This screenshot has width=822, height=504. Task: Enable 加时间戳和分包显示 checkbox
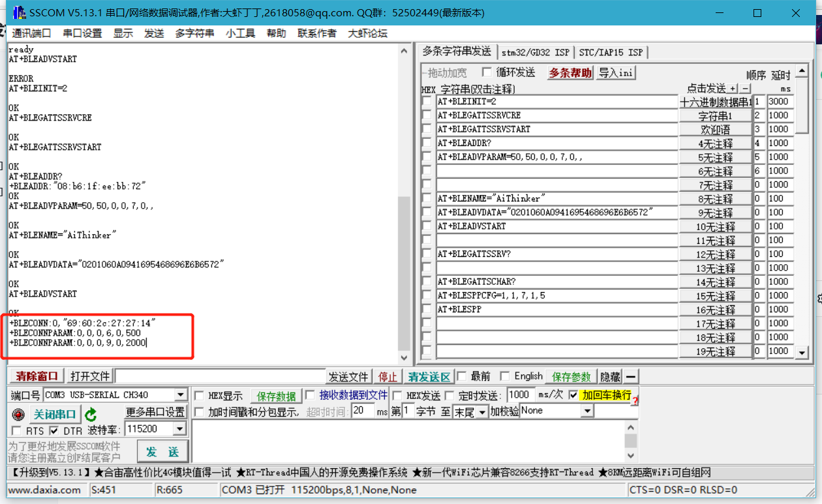[x=200, y=411]
